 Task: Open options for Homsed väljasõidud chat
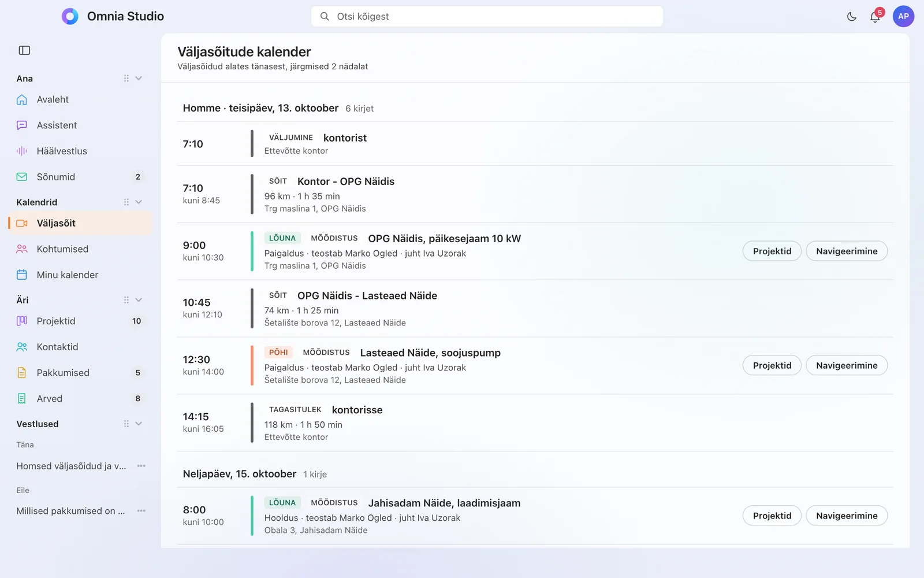coord(141,466)
